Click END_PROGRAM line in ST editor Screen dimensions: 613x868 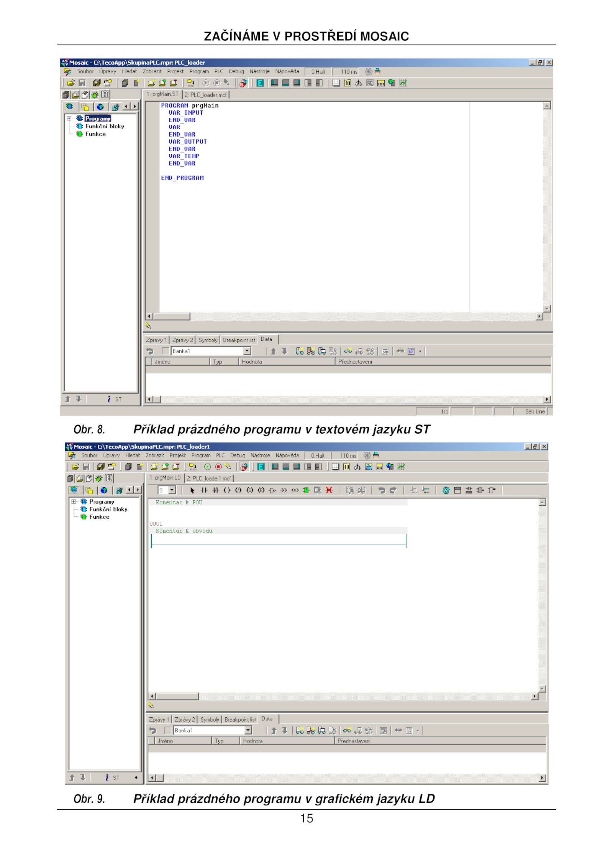click(x=182, y=178)
